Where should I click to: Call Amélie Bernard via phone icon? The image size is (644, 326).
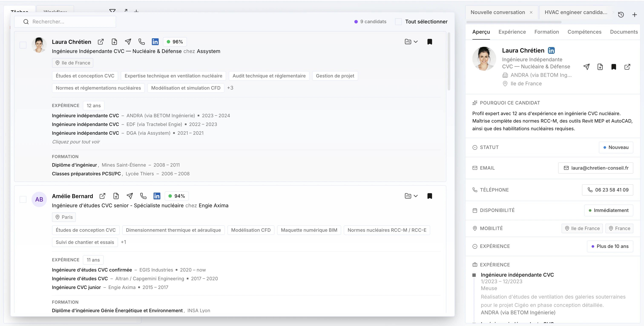point(143,196)
